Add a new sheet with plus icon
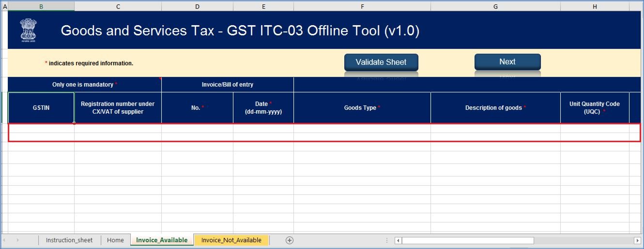The height and width of the screenshot is (249, 644). coord(290,240)
